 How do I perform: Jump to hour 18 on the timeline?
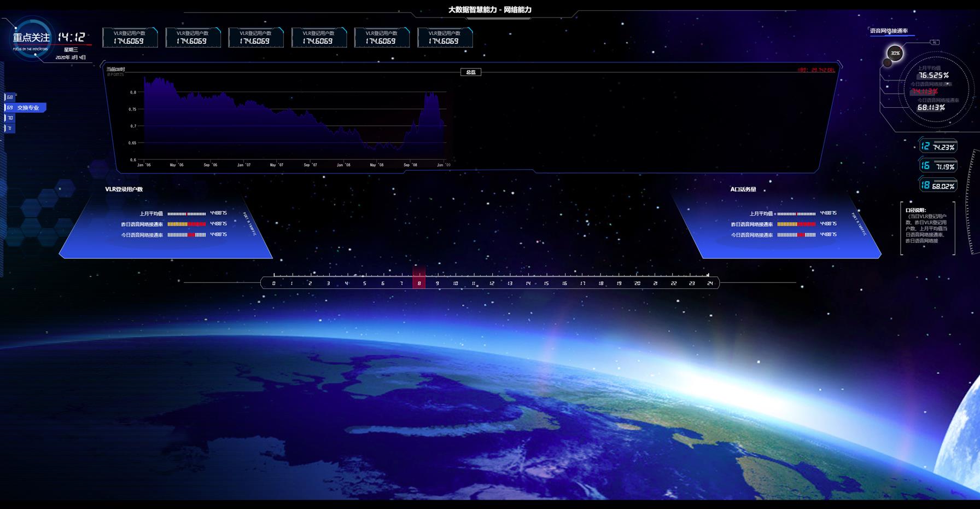pyautogui.click(x=600, y=284)
